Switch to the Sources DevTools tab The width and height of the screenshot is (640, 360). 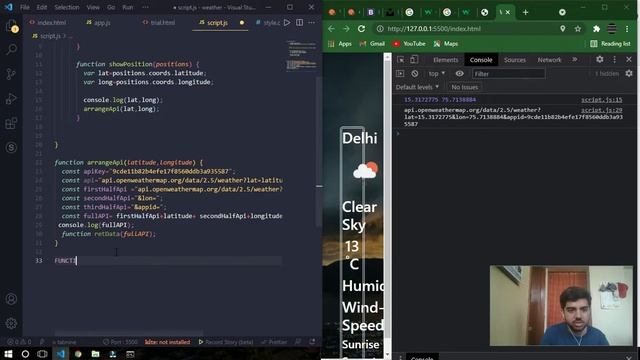pyautogui.click(x=515, y=60)
